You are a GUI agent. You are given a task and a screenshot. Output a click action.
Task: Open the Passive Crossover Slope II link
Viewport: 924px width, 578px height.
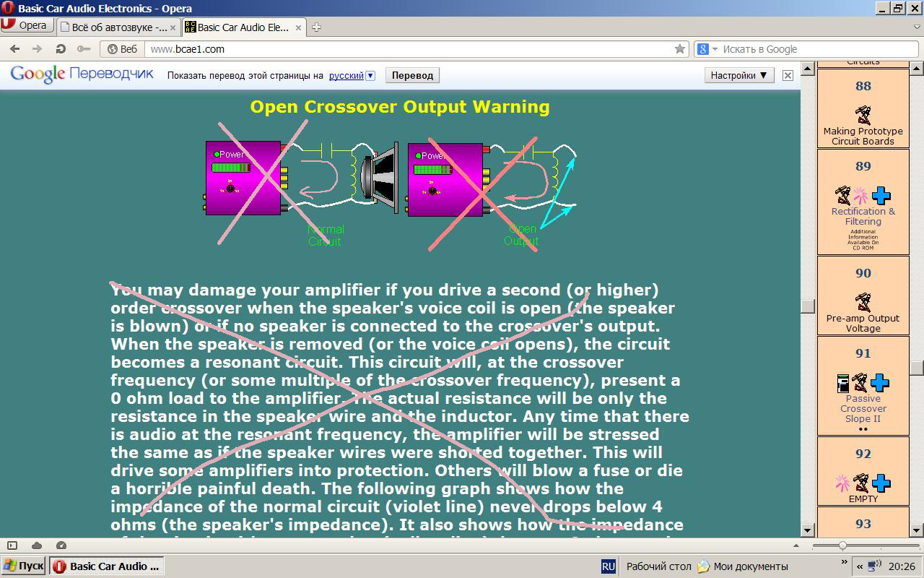coord(863,408)
